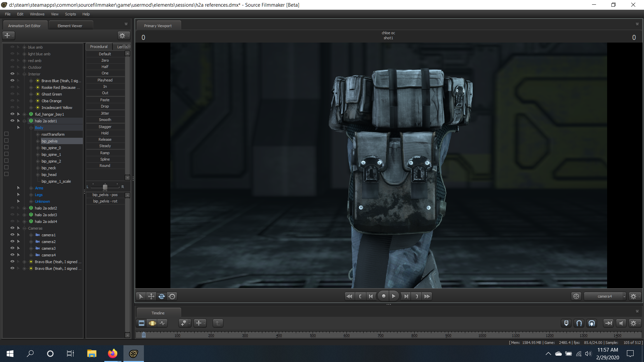The width and height of the screenshot is (644, 362).
Task: Switch timeline to Clip Editor mode
Action: click(142, 323)
